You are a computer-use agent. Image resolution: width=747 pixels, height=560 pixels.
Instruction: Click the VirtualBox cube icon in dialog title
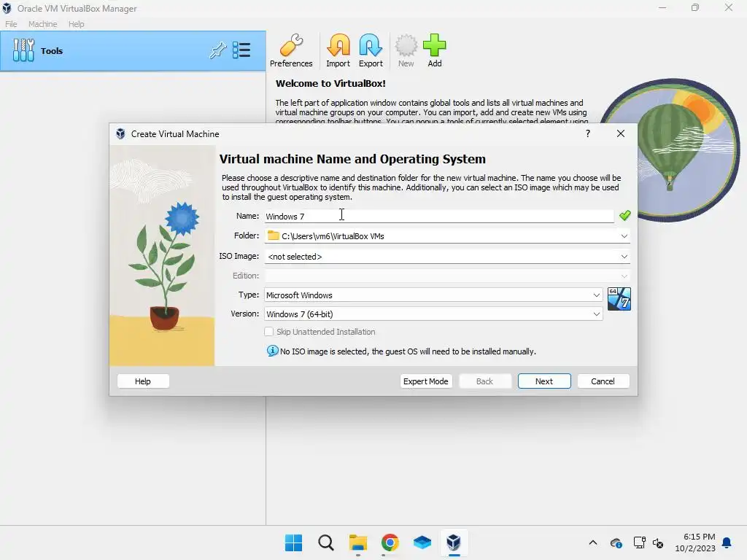click(120, 134)
